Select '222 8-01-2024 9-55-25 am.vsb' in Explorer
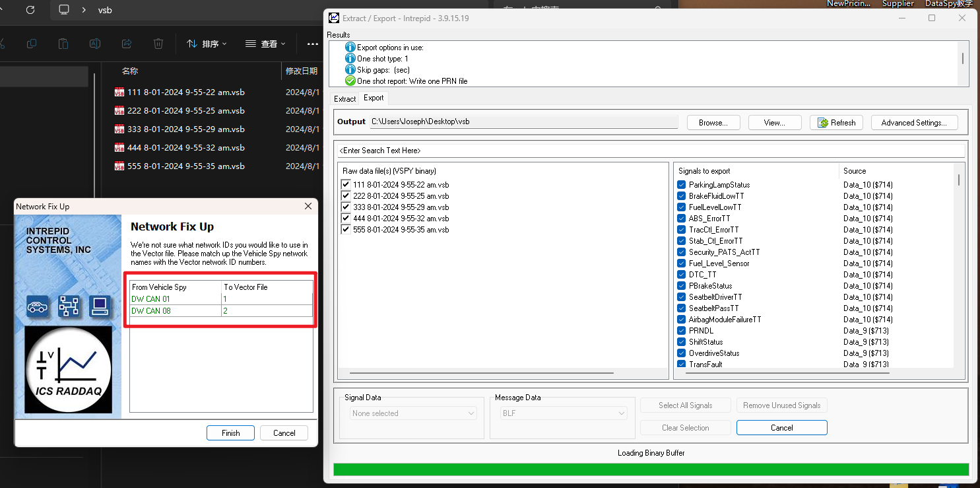This screenshot has width=980, height=488. point(186,111)
